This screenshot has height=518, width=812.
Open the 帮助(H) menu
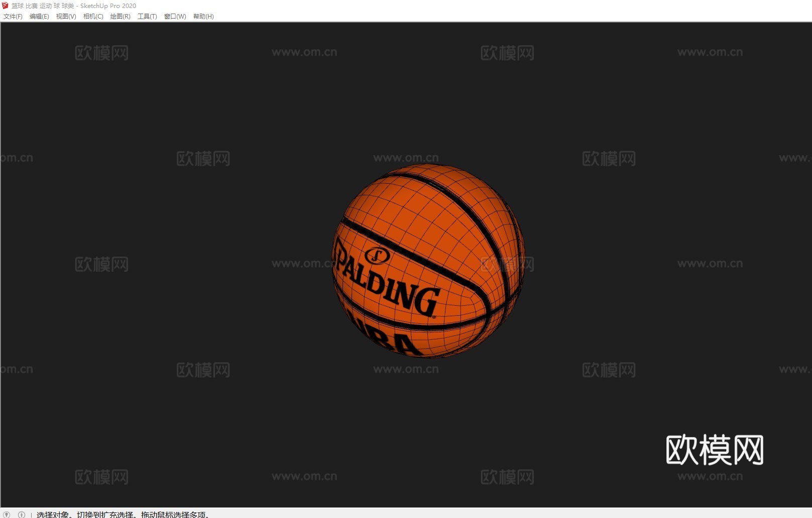point(203,17)
